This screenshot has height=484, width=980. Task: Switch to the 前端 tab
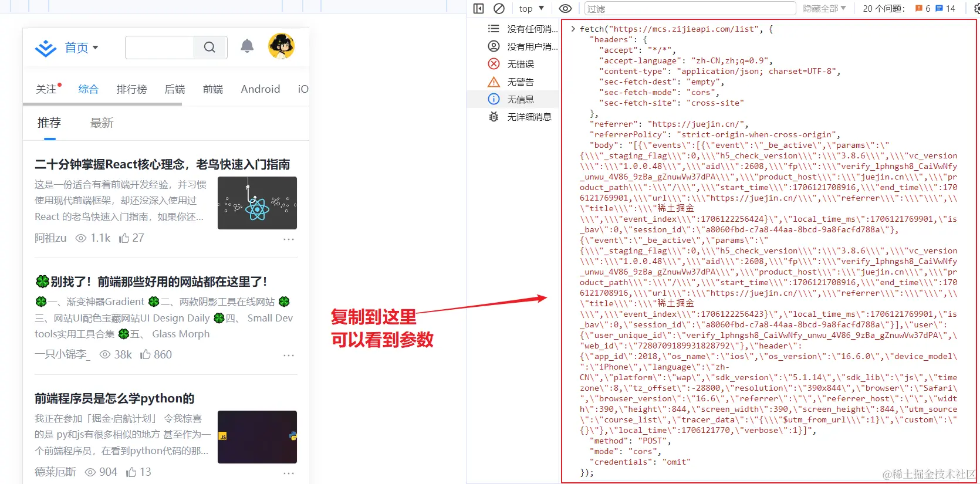coord(213,89)
